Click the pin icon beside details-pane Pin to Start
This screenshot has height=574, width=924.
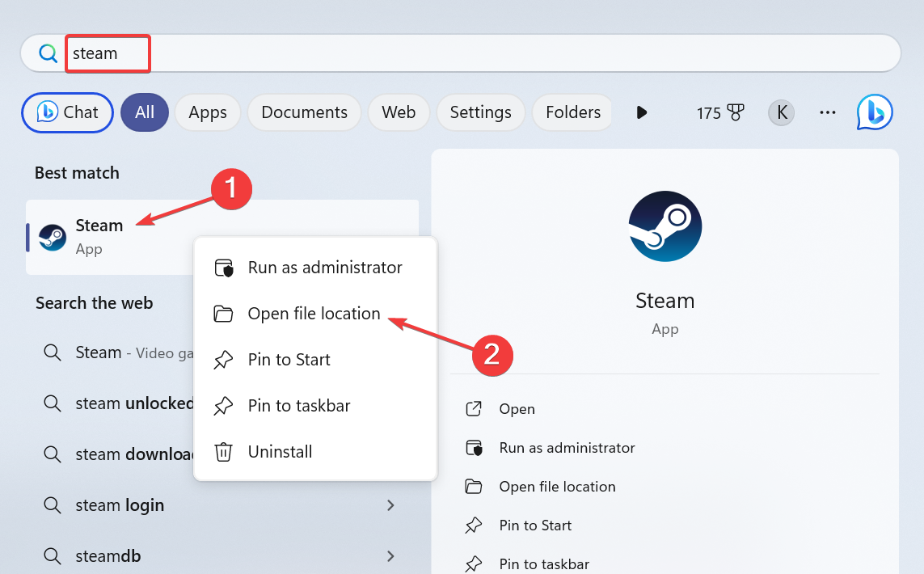pos(474,525)
